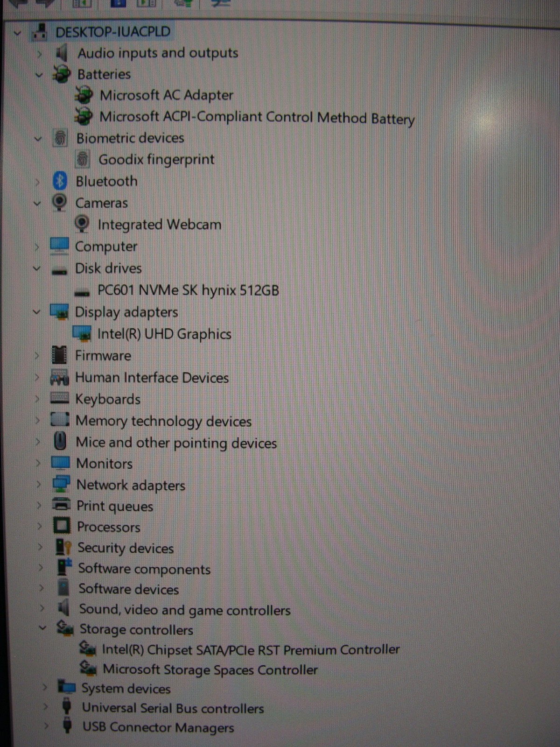The height and width of the screenshot is (747, 560).
Task: Click the Keyboards category icon
Action: click(60, 398)
